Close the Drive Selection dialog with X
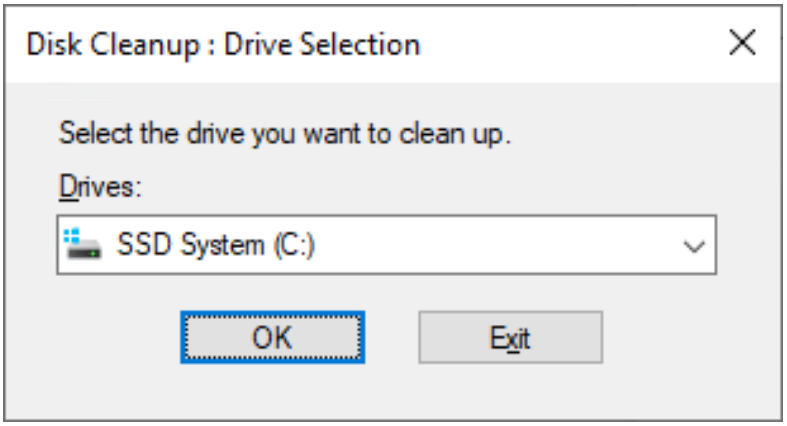The image size is (787, 426). (741, 43)
